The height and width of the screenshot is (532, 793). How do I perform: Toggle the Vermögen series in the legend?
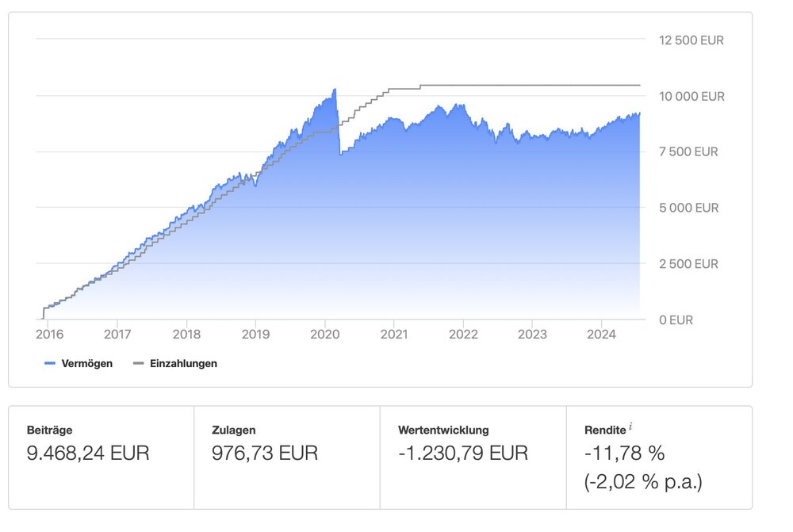point(86,363)
